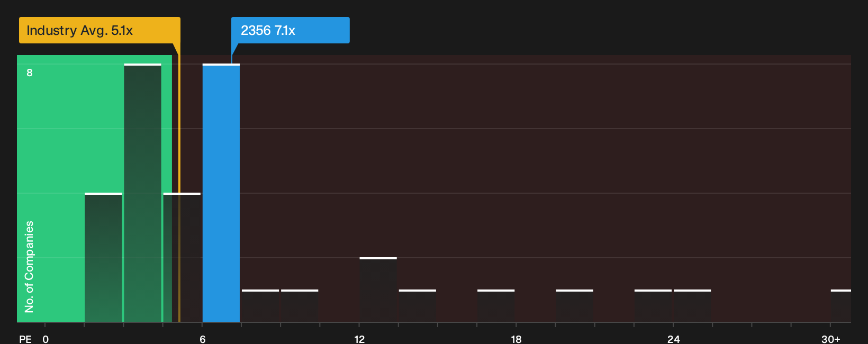Click the PE axis value 6
868x344 pixels.
point(203,339)
